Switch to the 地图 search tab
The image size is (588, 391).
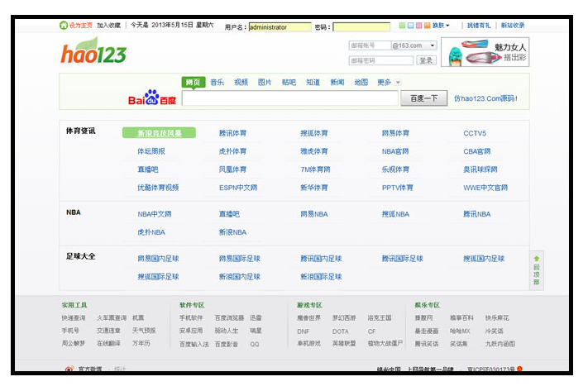pyautogui.click(x=361, y=82)
